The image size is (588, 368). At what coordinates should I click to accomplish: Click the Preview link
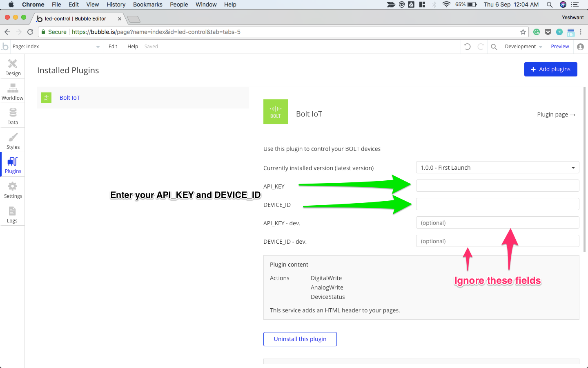(560, 47)
